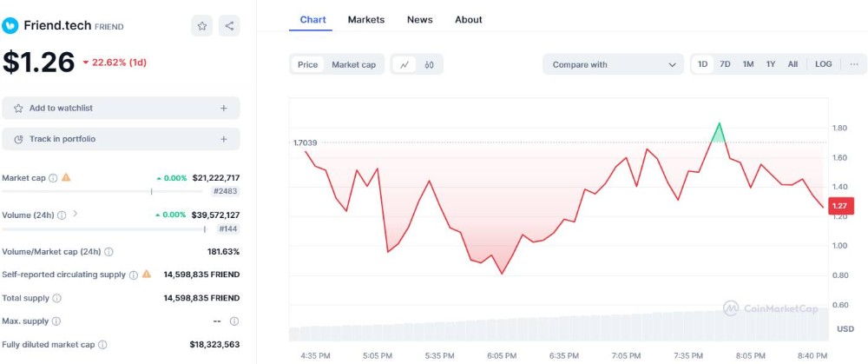Image resolution: width=868 pixels, height=364 pixels.
Task: Open Volume (24h) info icon
Action: click(62, 215)
